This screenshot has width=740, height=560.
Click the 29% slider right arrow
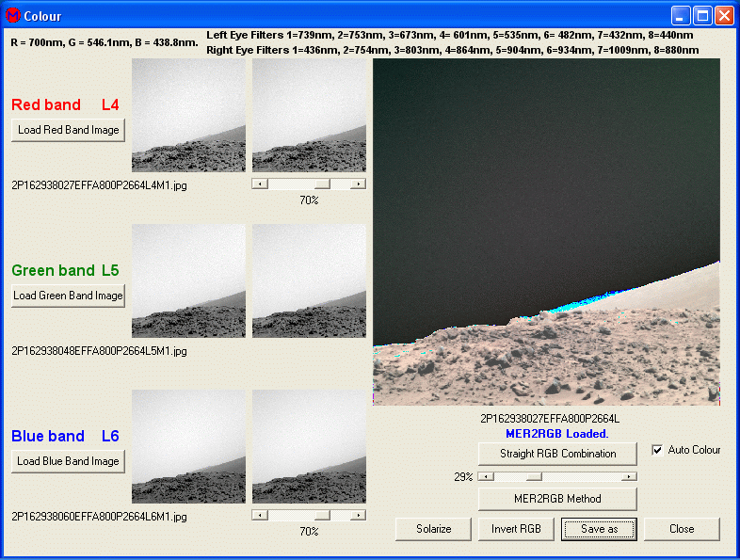click(x=629, y=477)
